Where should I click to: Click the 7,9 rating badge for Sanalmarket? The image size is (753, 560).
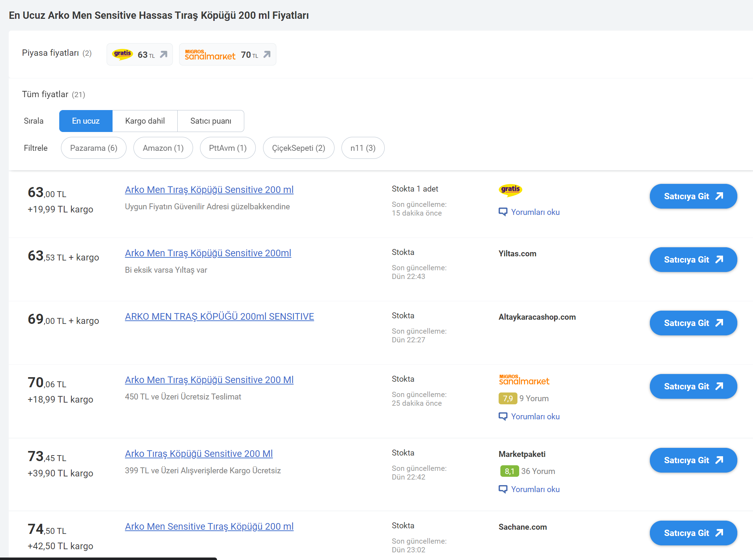pyautogui.click(x=508, y=398)
